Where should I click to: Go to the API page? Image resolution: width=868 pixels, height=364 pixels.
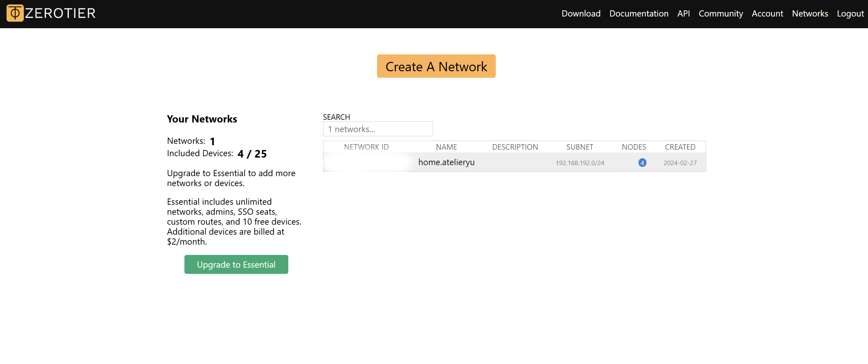click(x=683, y=14)
